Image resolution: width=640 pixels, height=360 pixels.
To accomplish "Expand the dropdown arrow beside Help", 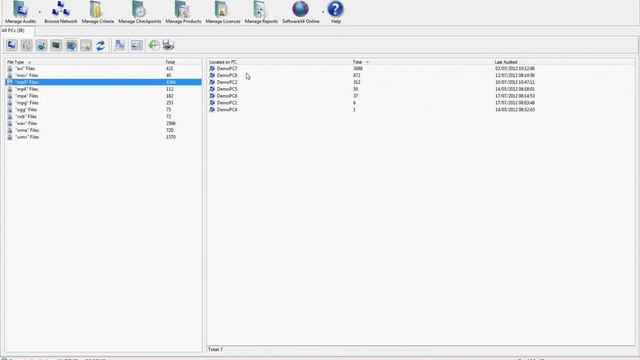I will [x=323, y=12].
